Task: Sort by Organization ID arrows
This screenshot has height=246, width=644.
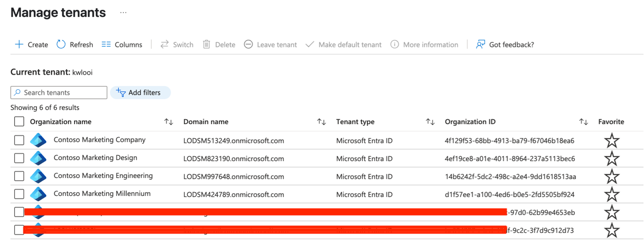Action: point(584,121)
